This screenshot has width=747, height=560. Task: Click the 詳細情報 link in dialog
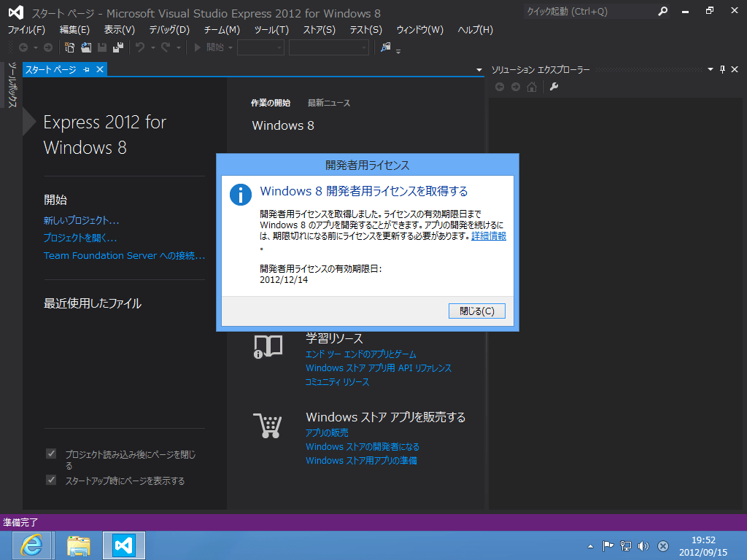pos(488,236)
